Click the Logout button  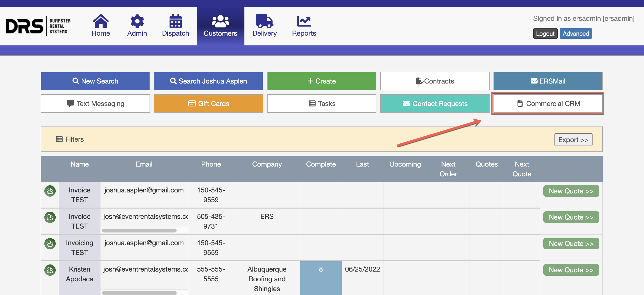[545, 33]
